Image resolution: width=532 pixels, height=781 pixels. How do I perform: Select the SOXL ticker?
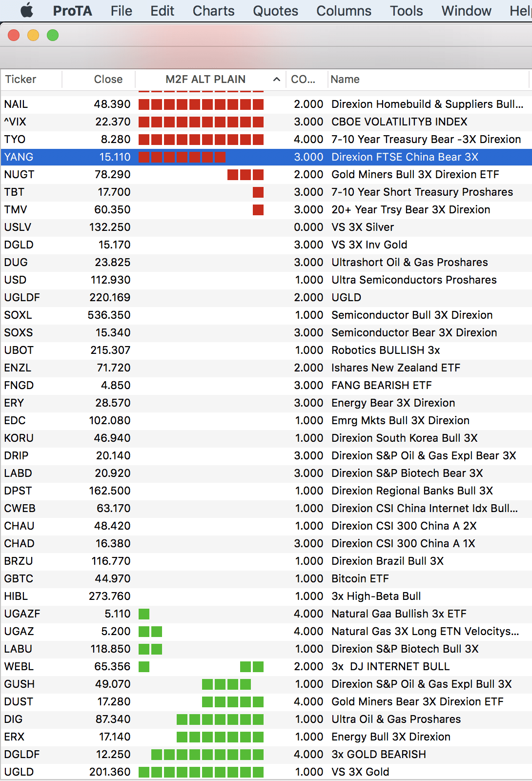pyautogui.click(x=18, y=315)
